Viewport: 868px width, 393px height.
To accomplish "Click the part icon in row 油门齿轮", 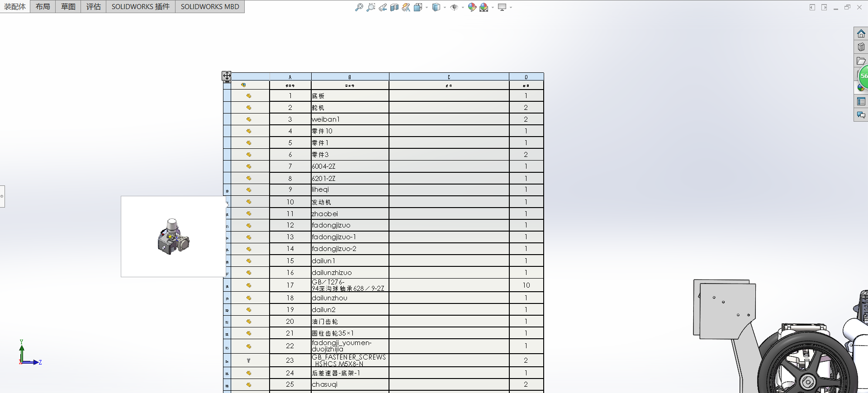I will 249,322.
